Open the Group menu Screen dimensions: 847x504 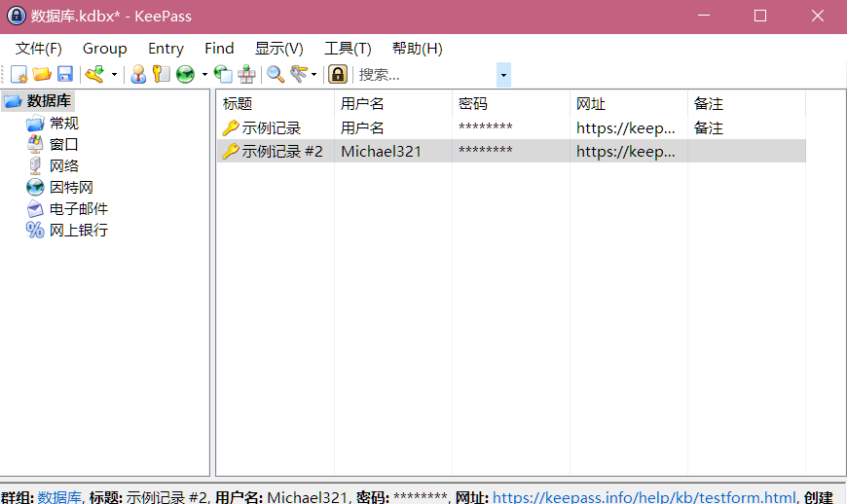105,49
